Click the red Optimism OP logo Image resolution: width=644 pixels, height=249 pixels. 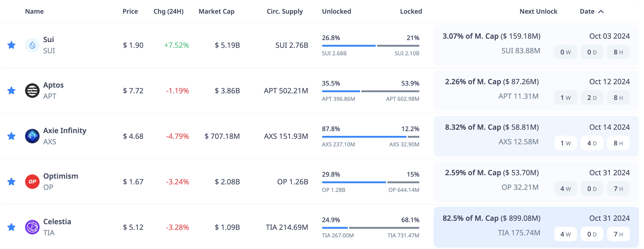[32, 182]
